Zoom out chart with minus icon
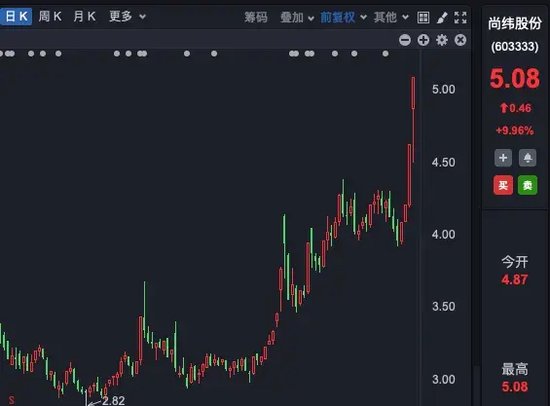 coord(404,40)
